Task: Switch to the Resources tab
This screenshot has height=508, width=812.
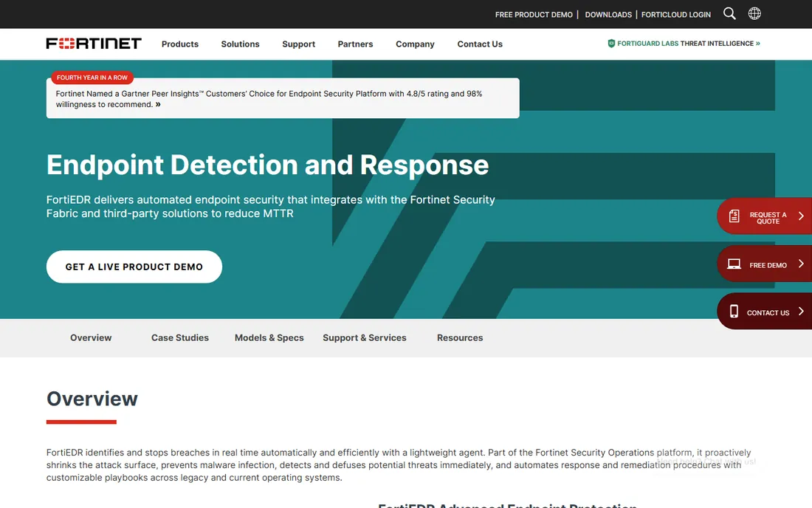Action: [459, 337]
